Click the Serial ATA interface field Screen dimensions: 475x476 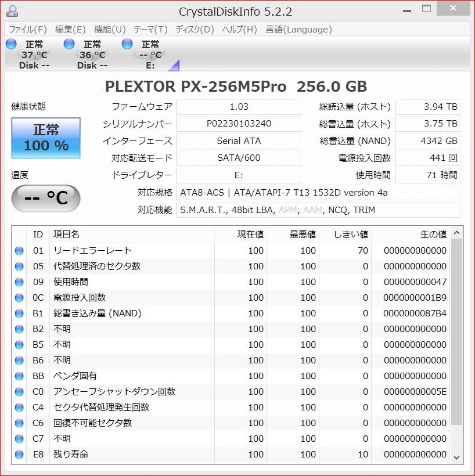239,141
